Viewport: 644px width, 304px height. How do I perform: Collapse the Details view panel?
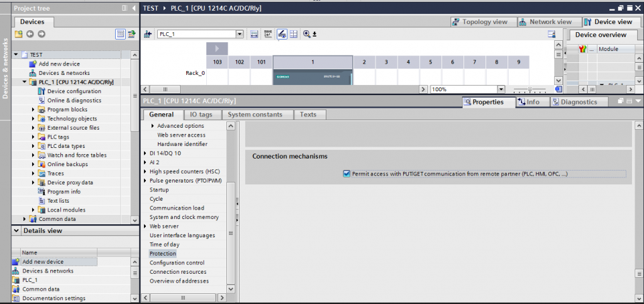click(x=16, y=231)
